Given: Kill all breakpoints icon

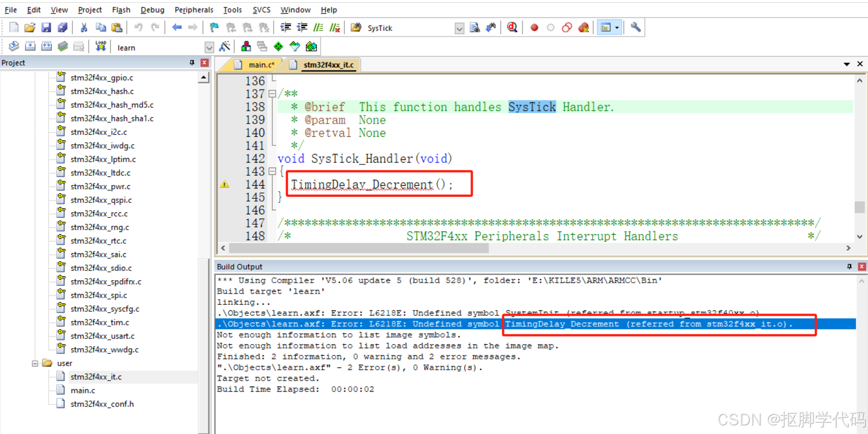Looking at the screenshot, I should tap(584, 28).
